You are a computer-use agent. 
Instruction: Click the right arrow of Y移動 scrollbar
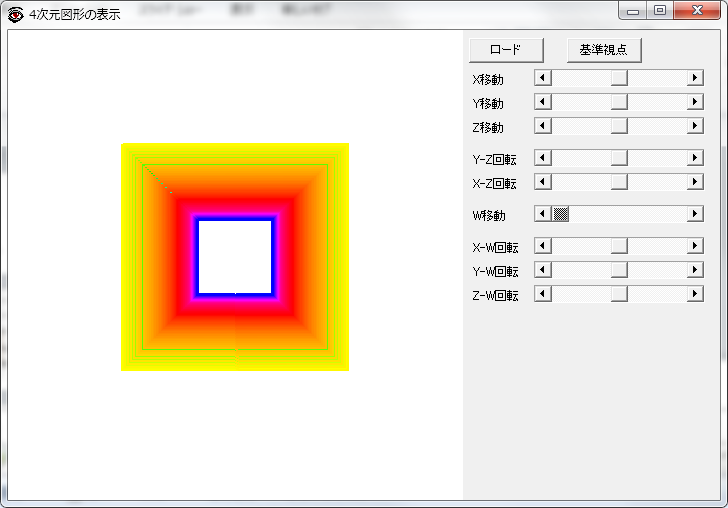[x=695, y=102]
